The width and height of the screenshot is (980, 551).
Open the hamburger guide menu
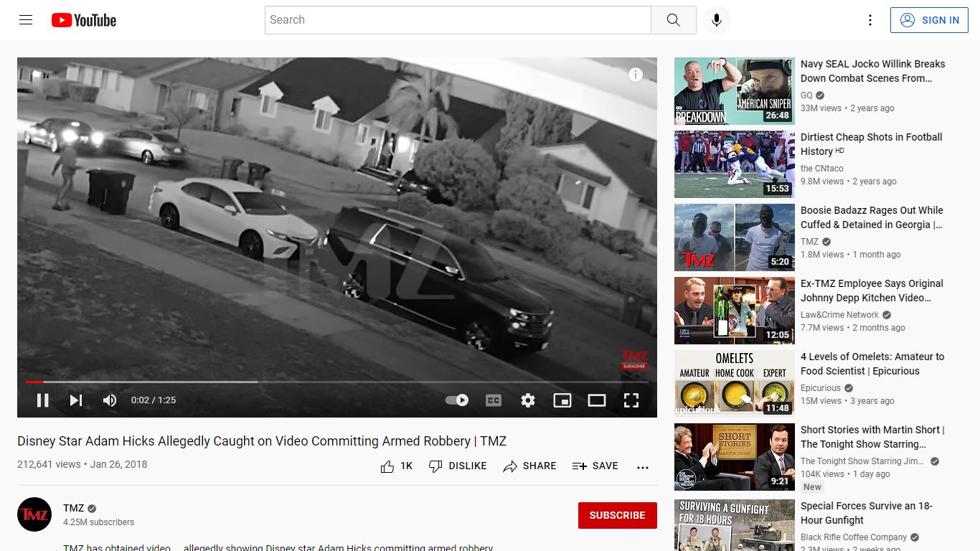(x=26, y=20)
